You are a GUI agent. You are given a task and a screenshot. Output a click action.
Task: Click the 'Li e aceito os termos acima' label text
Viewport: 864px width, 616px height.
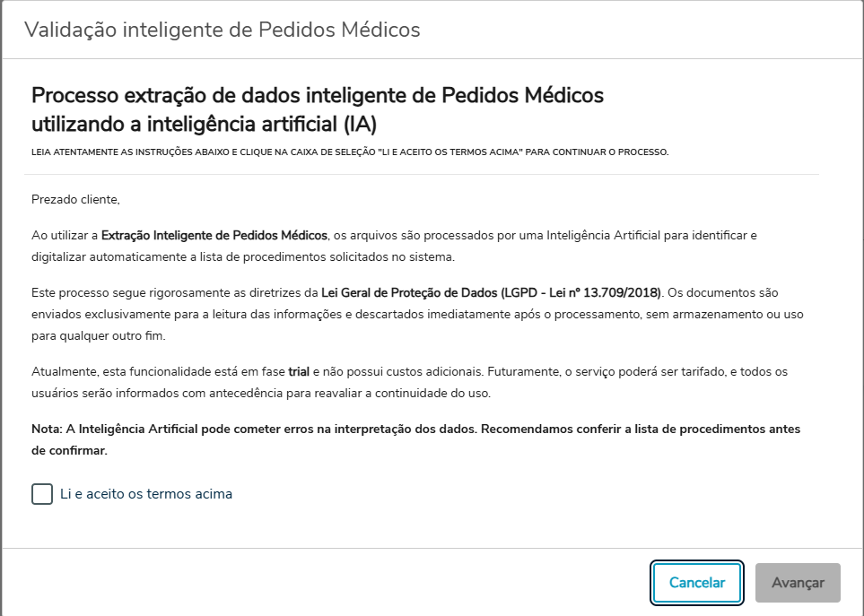coord(145,494)
